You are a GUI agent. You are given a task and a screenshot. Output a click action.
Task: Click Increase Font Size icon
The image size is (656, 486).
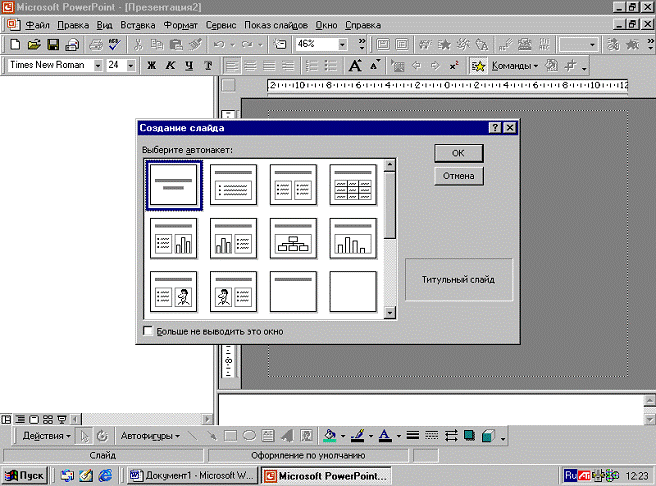click(x=356, y=66)
